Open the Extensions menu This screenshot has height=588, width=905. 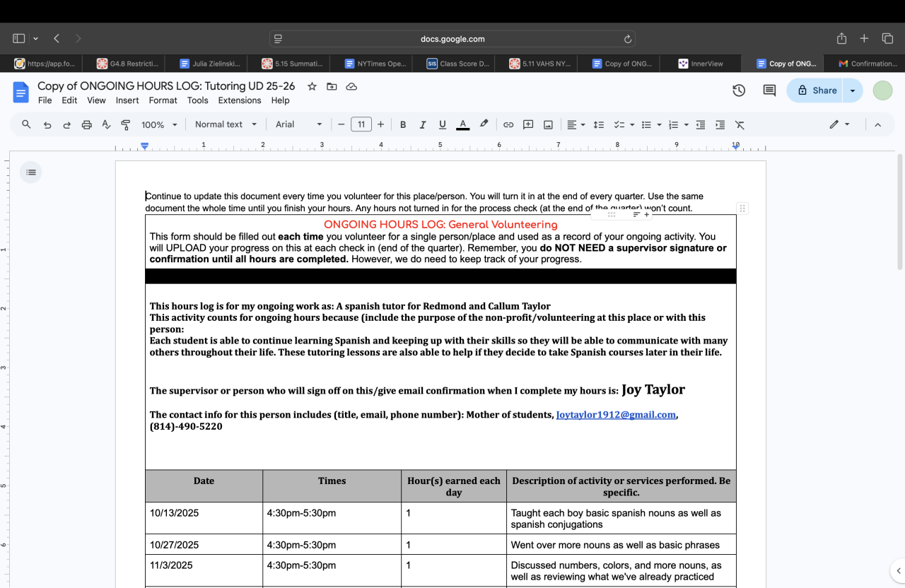(240, 100)
